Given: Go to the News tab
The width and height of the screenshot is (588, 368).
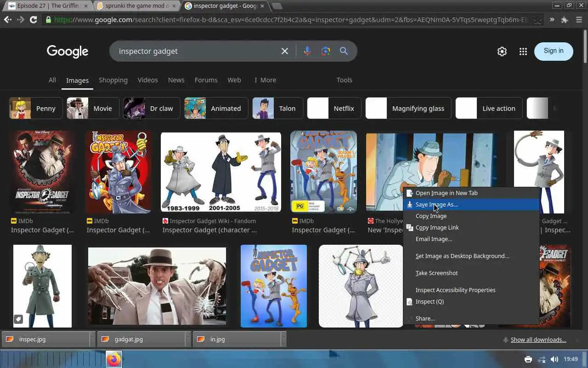Looking at the screenshot, I should click(176, 80).
